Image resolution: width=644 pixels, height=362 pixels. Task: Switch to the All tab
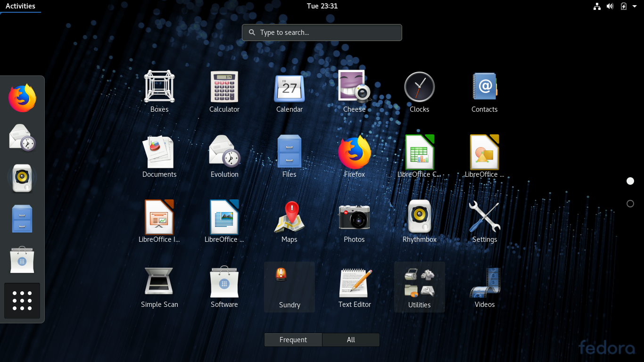pyautogui.click(x=351, y=340)
